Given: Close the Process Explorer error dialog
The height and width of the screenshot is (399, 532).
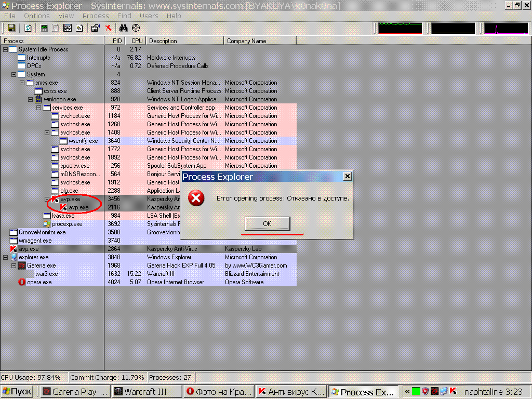Looking at the screenshot, I should tap(347, 177).
